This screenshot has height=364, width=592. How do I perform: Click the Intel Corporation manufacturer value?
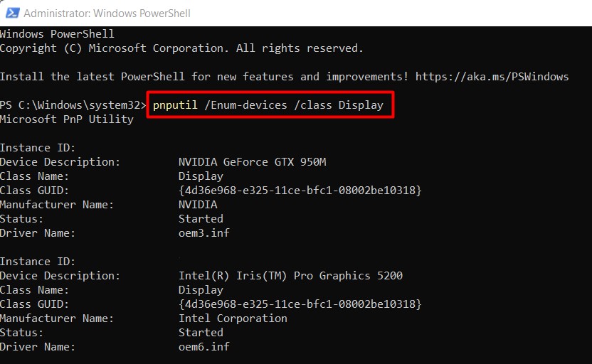tap(233, 318)
